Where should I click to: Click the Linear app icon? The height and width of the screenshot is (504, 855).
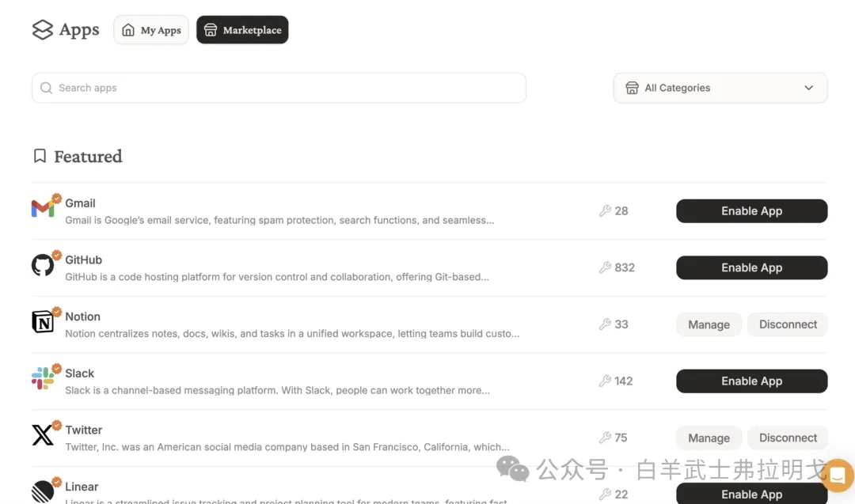pos(43,491)
